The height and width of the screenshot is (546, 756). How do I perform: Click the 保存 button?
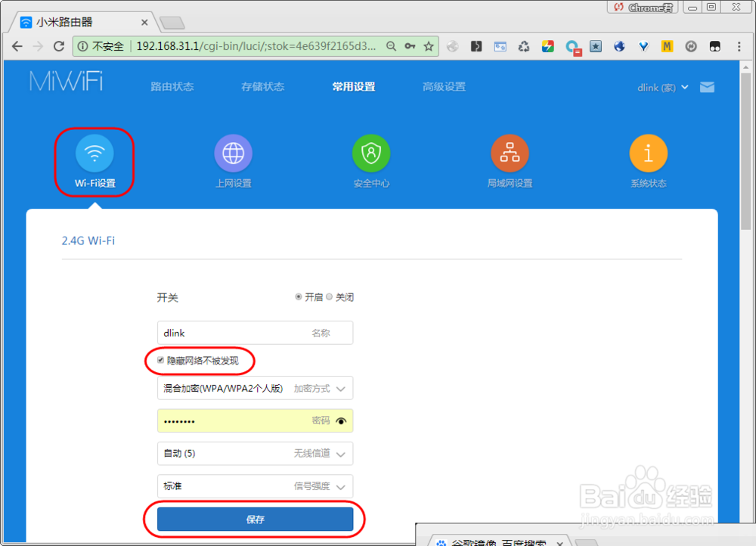coord(255,519)
